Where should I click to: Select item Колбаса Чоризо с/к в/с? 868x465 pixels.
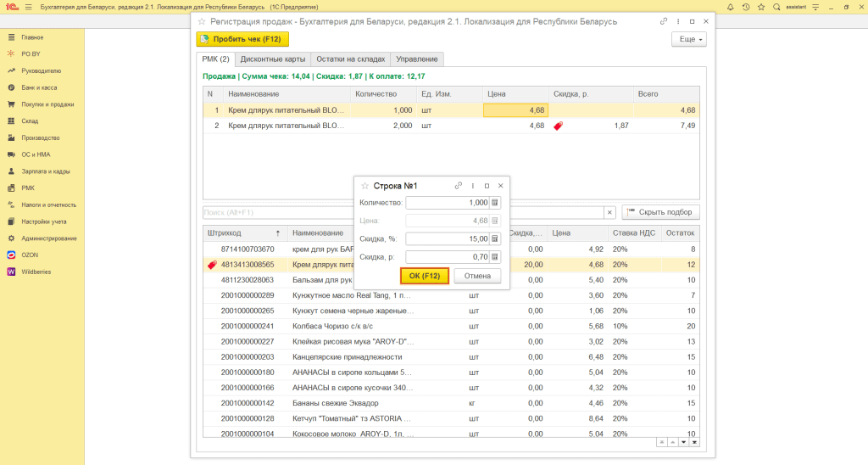pyautogui.click(x=332, y=327)
